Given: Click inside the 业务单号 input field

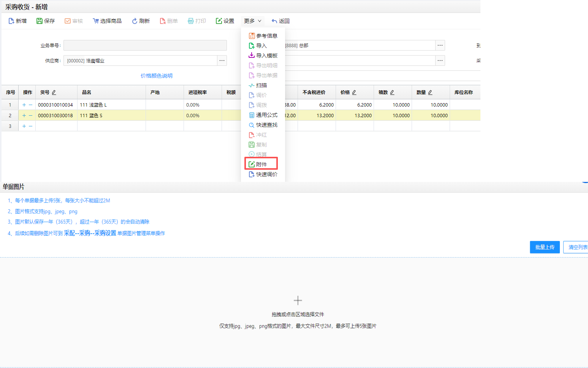Looking at the screenshot, I should [x=145, y=45].
